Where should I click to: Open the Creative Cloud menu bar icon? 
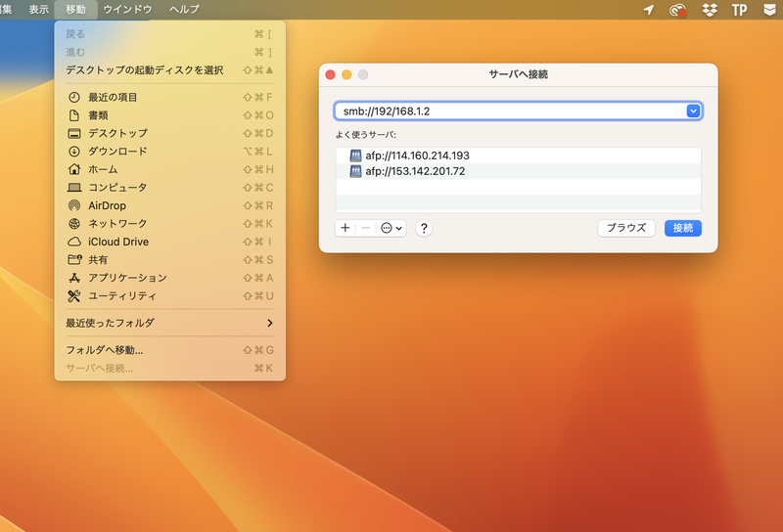pos(677,10)
